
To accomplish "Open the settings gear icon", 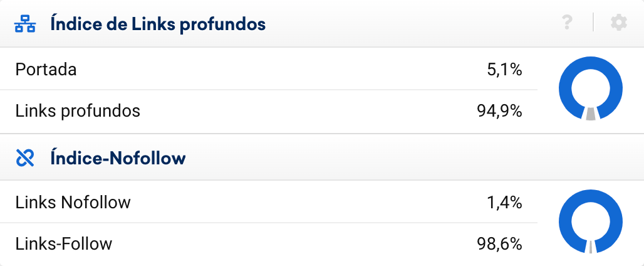I will pyautogui.click(x=618, y=24).
